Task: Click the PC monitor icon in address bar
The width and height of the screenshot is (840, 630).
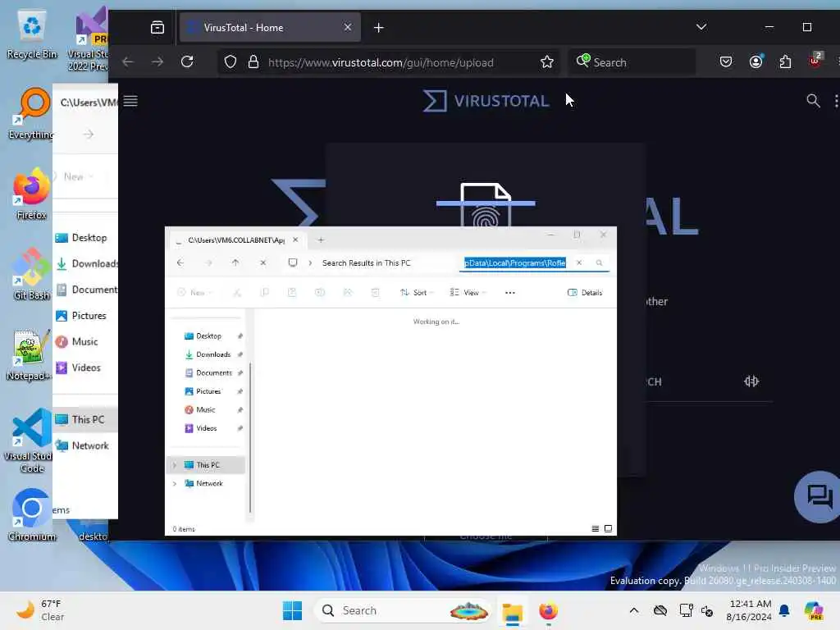Action: pos(293,262)
